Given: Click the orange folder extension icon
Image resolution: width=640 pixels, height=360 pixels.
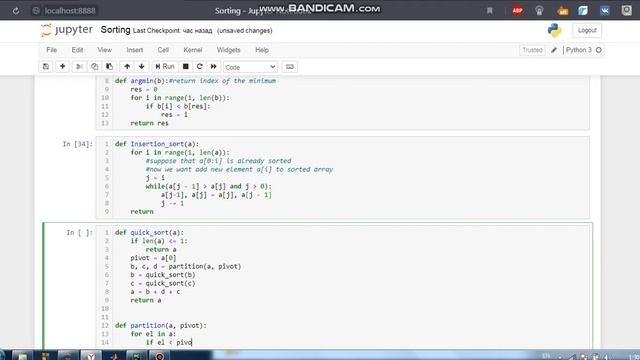Looking at the screenshot, I should [x=562, y=11].
